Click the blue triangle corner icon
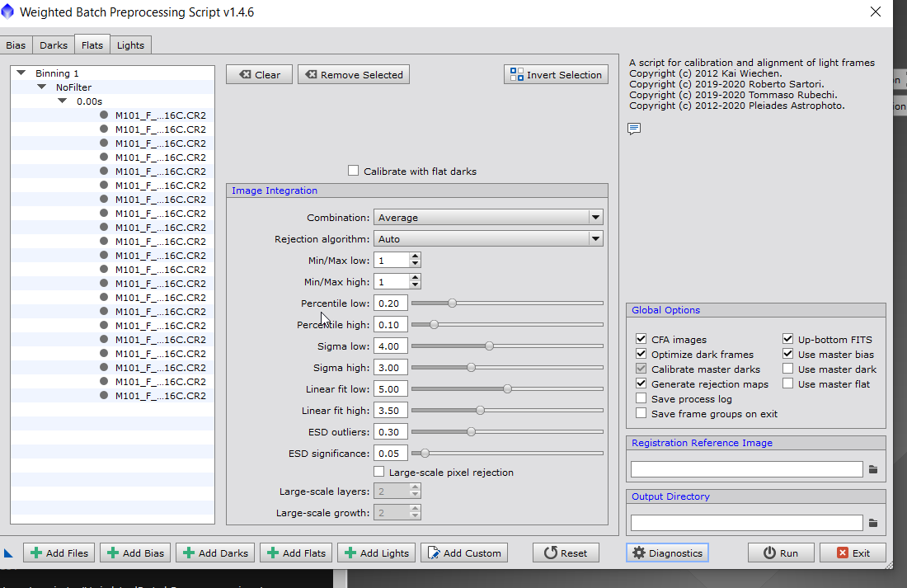Viewport: 907px width, 588px height. pyautogui.click(x=8, y=553)
